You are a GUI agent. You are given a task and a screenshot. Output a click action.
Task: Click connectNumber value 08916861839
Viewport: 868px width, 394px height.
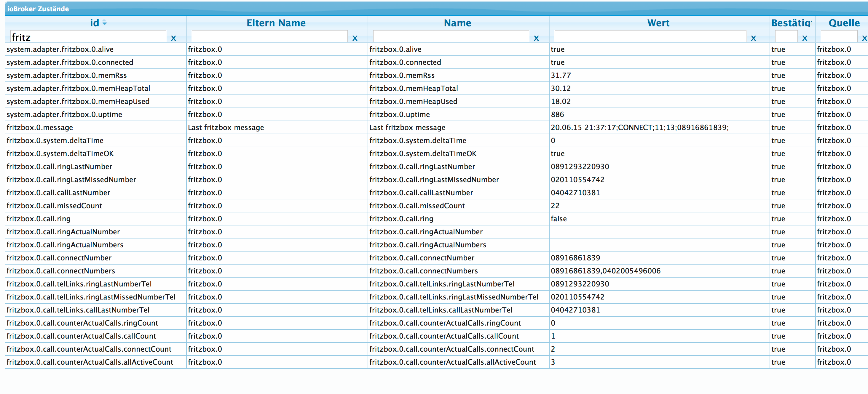click(x=575, y=258)
